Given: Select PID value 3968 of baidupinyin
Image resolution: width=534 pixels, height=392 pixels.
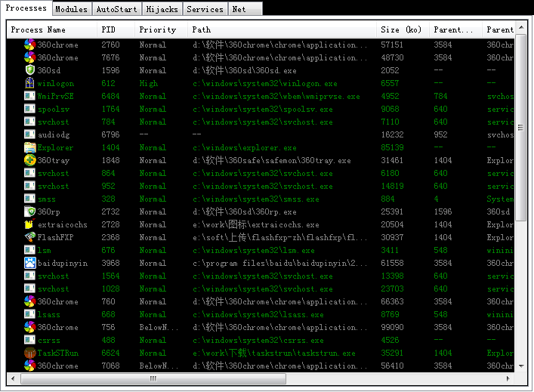Looking at the screenshot, I should click(110, 263).
